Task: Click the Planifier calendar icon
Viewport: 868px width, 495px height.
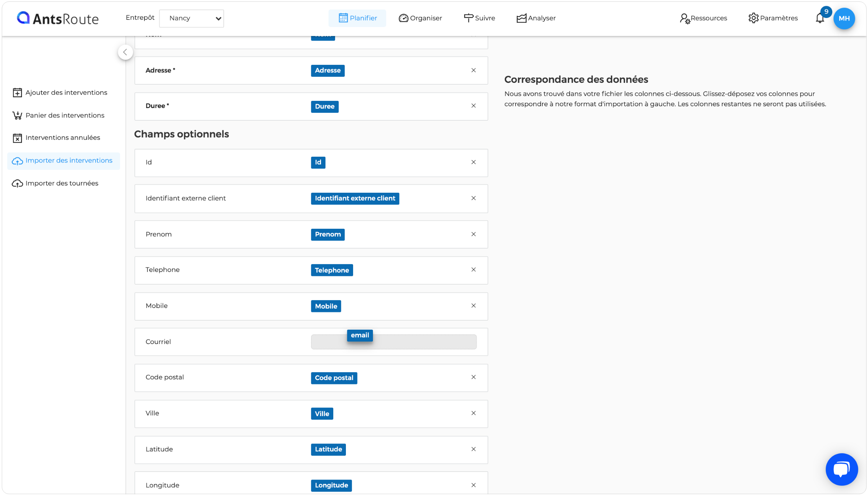Action: 343,18
